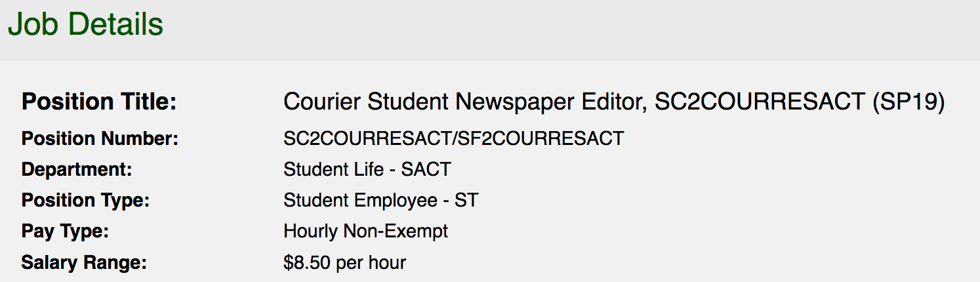
Task: Click SACT in the department value
Action: pyautogui.click(x=426, y=169)
